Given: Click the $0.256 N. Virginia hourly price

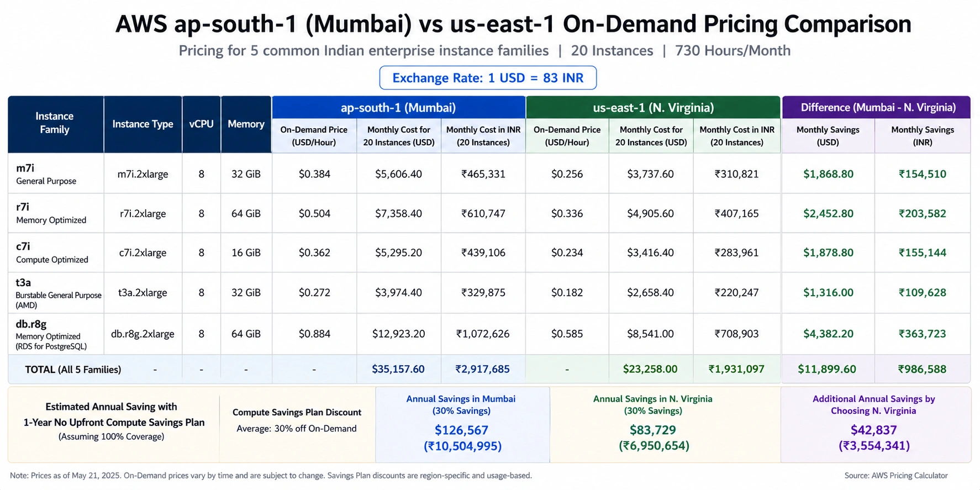Looking at the screenshot, I should (x=567, y=174).
